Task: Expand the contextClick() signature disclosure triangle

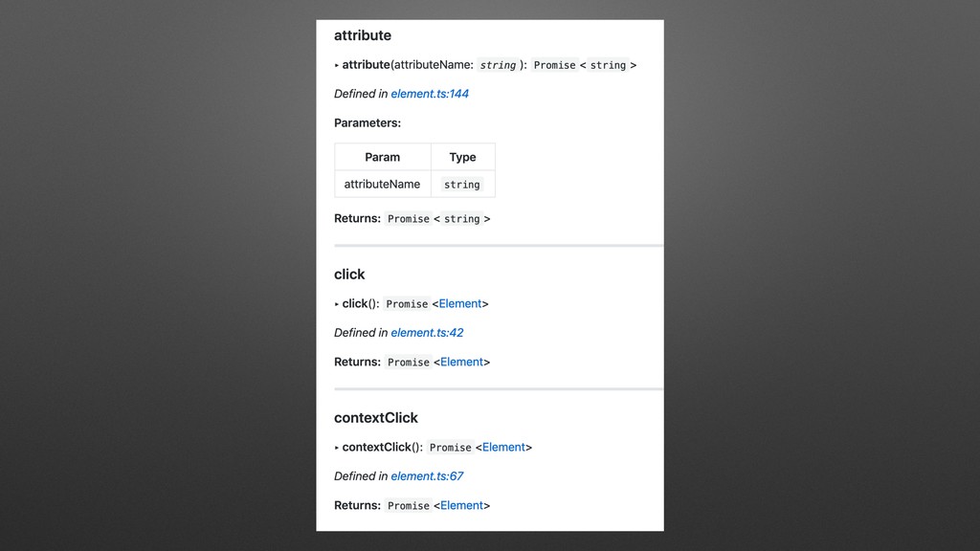Action: pyautogui.click(x=337, y=448)
